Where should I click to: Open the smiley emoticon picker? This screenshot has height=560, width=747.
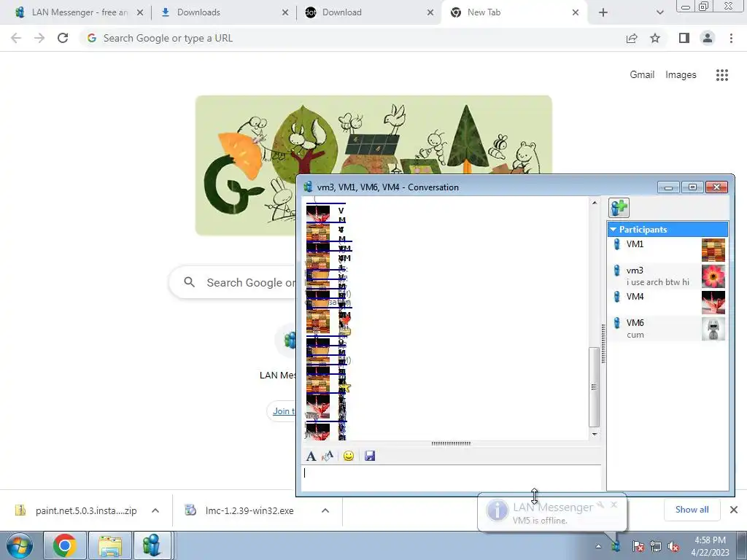[349, 456]
